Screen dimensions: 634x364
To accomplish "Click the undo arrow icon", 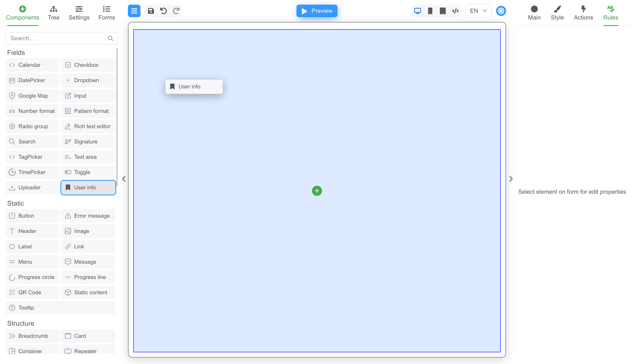I will coord(163,11).
